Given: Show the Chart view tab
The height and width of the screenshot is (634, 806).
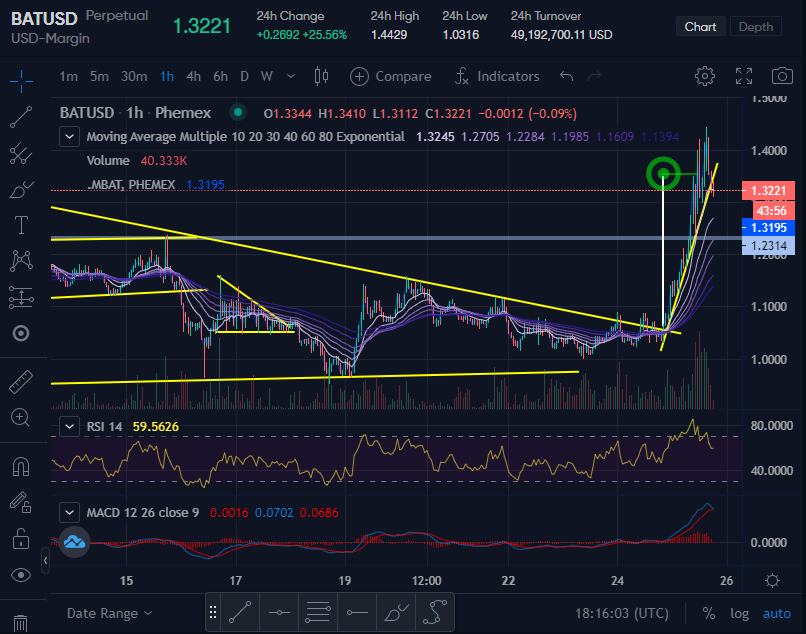Looking at the screenshot, I should [x=700, y=26].
